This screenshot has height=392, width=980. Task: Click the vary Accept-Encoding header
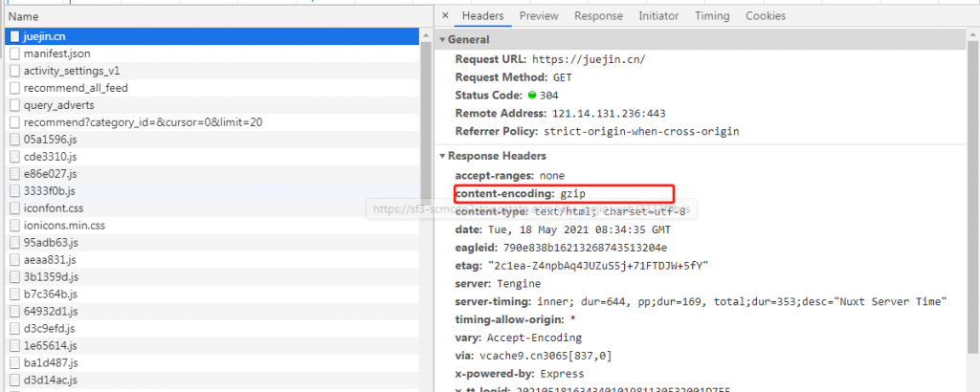pos(518,338)
